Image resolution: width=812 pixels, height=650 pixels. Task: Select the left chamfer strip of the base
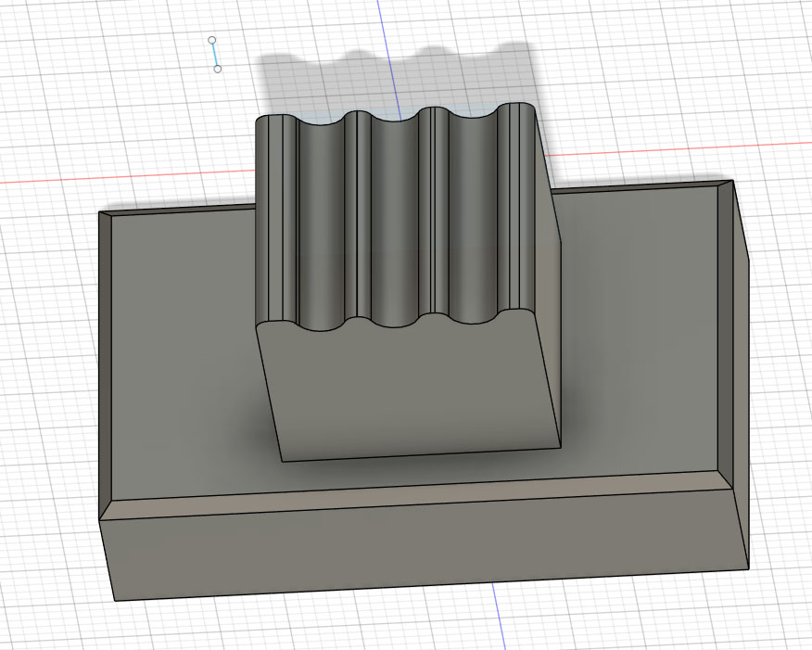[x=106, y=362]
